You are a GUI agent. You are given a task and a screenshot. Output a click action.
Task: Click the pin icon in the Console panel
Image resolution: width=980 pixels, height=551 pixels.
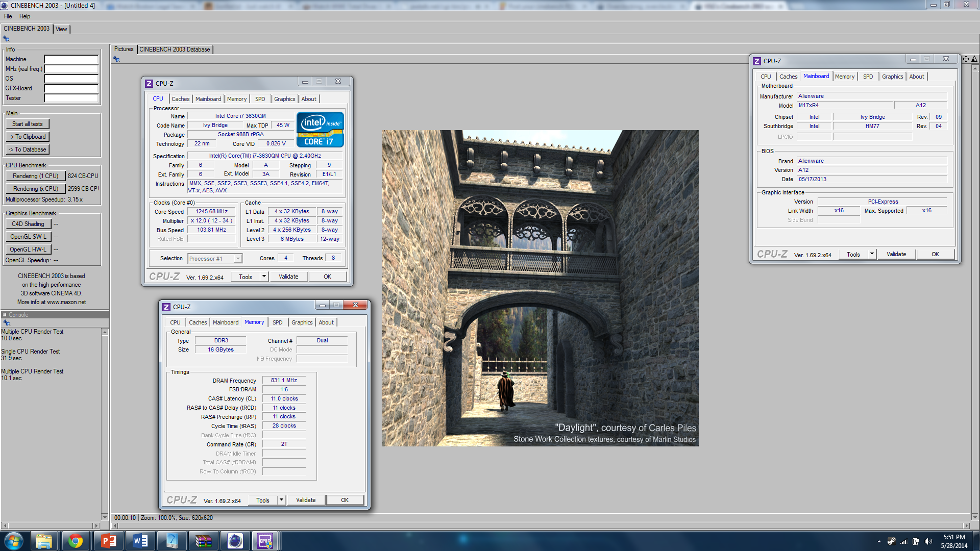click(x=7, y=322)
